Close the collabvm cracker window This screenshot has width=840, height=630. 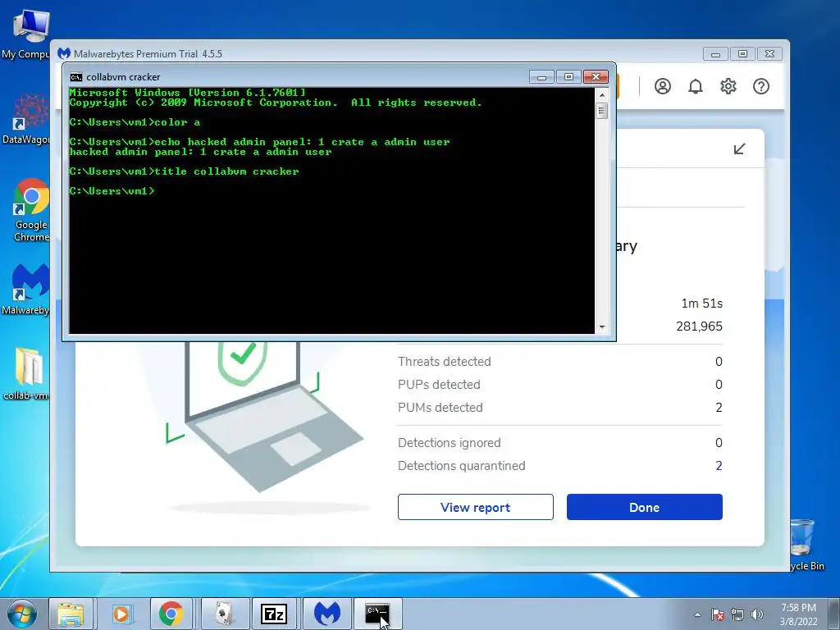596,77
